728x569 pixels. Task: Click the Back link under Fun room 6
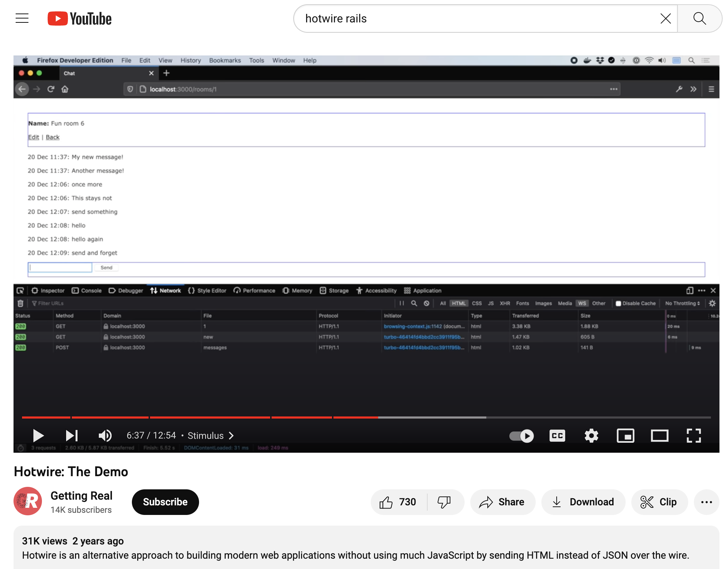coord(53,137)
